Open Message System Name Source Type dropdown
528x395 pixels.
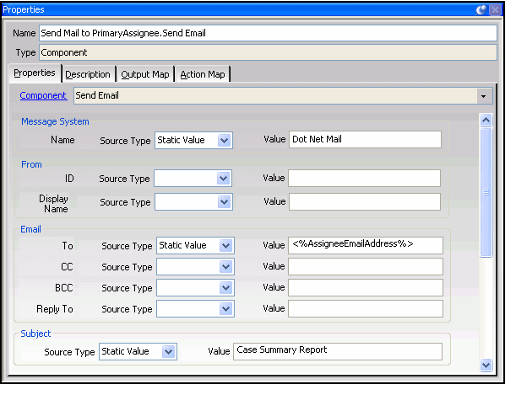coord(224,140)
